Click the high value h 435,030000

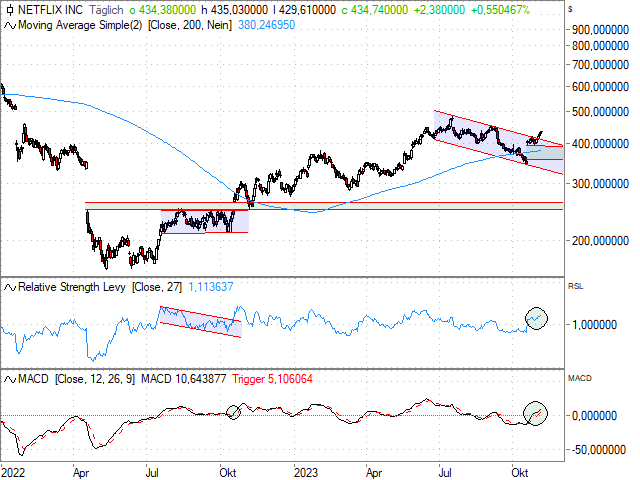coord(235,9)
